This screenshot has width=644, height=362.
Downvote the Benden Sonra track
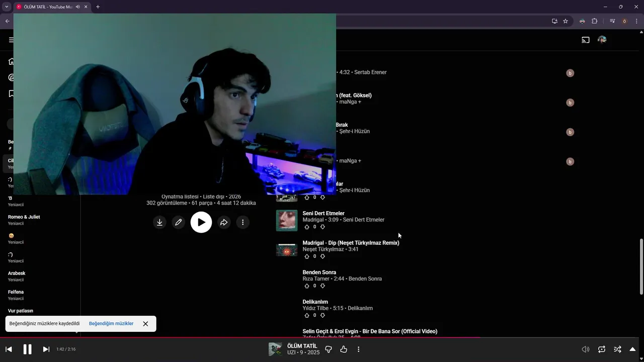[323, 286]
